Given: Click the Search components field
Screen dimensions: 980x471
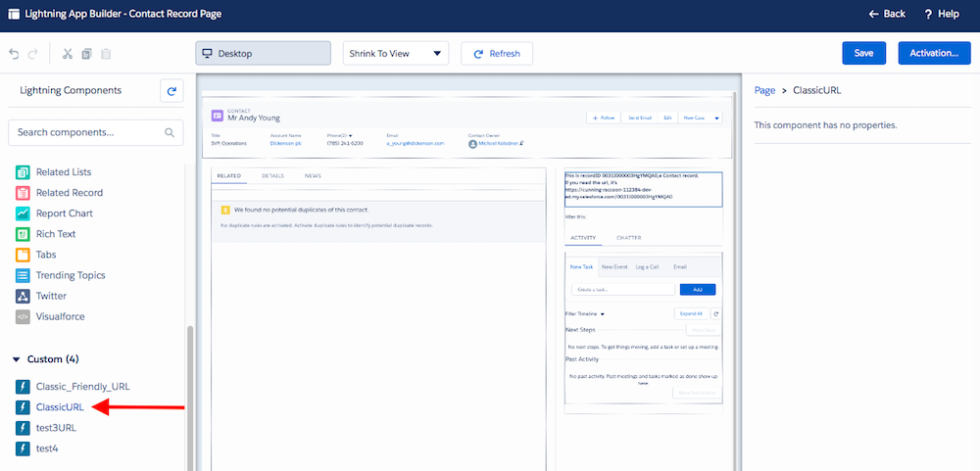Looking at the screenshot, I should (x=96, y=132).
